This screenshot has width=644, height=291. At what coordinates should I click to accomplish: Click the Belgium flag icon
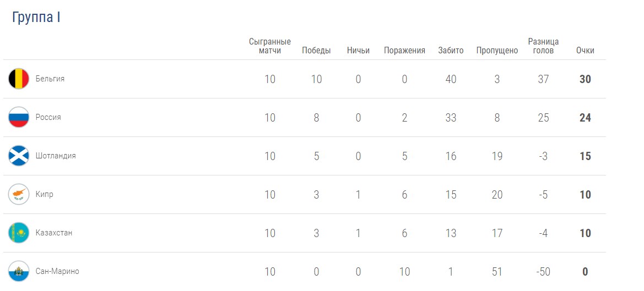point(19,79)
